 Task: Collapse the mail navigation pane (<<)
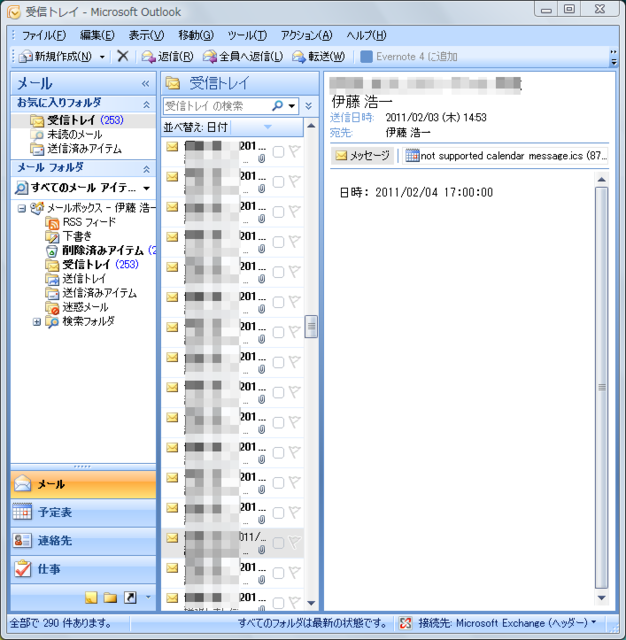click(x=145, y=84)
